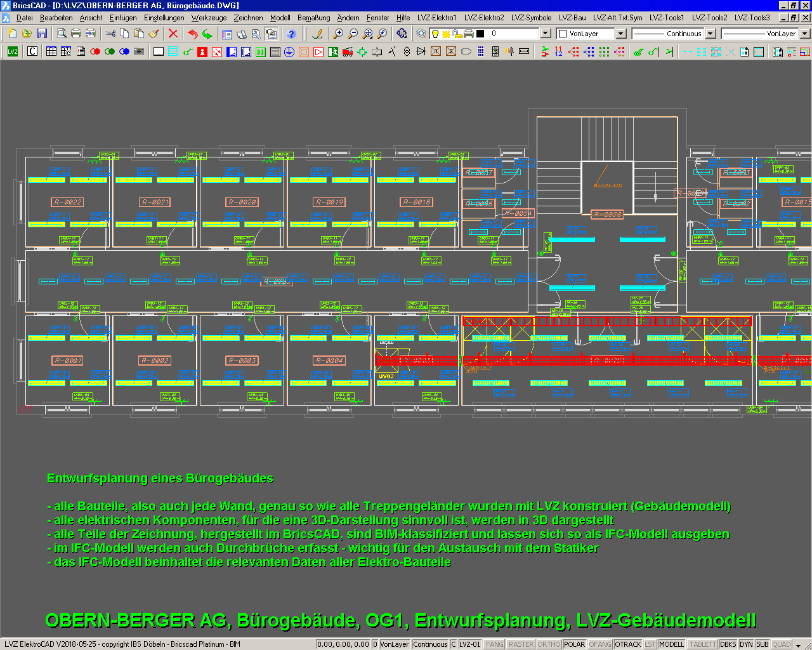Image resolution: width=812 pixels, height=650 pixels.
Task: Click the red-green 1.1/1.2 numbering icon
Action: point(559,51)
